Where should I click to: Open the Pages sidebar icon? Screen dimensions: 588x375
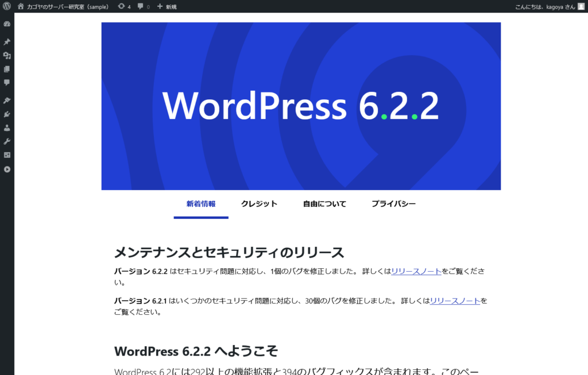click(x=7, y=69)
